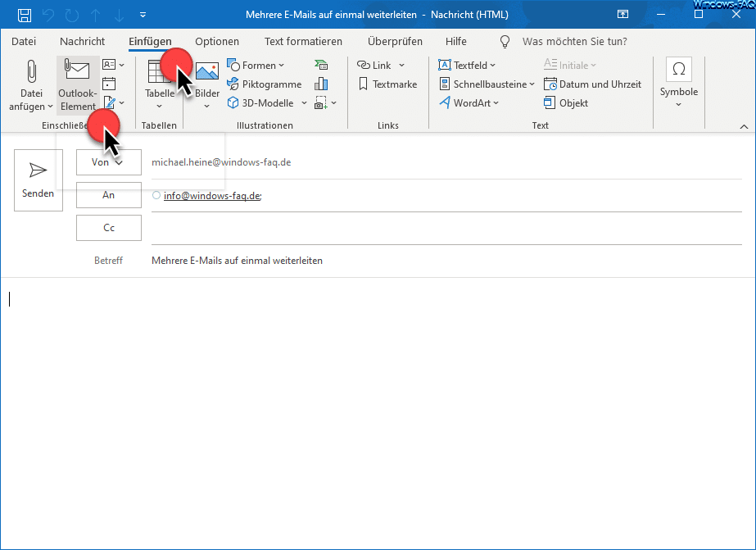Click the Outlook-Element button
The image size is (756, 550).
click(78, 85)
